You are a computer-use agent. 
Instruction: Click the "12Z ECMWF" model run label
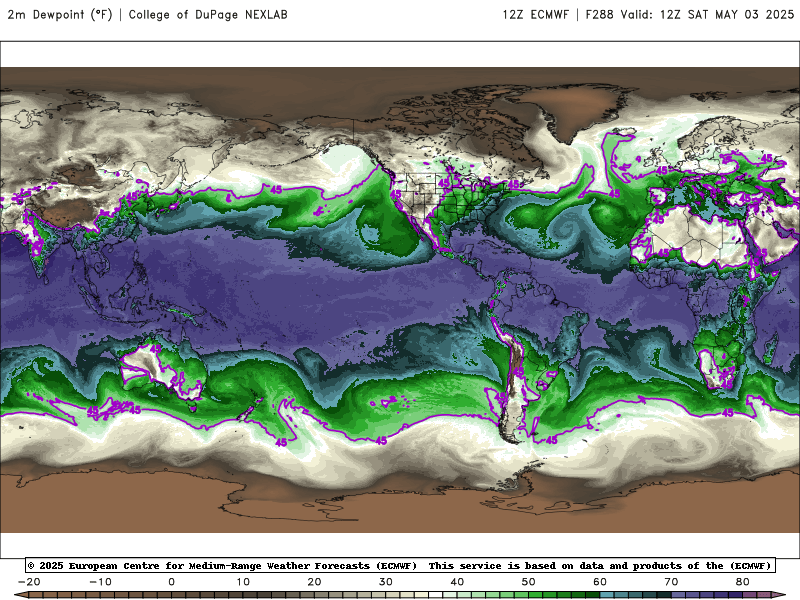pos(535,14)
